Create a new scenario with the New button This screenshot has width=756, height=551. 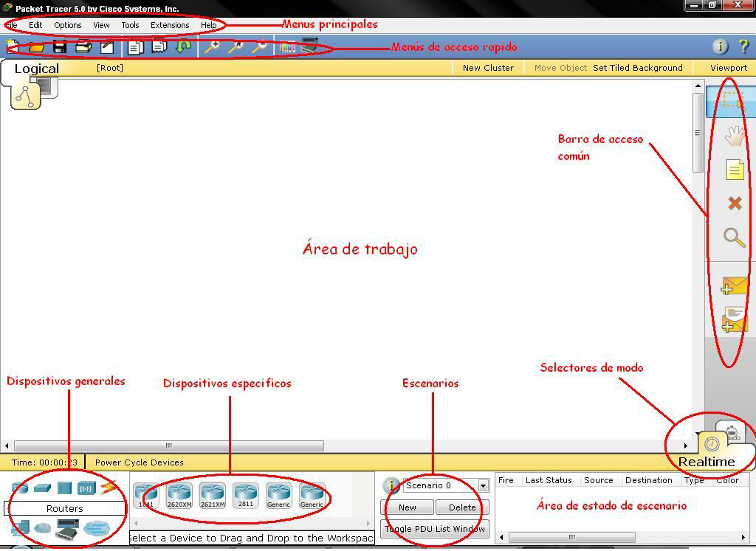tap(407, 507)
